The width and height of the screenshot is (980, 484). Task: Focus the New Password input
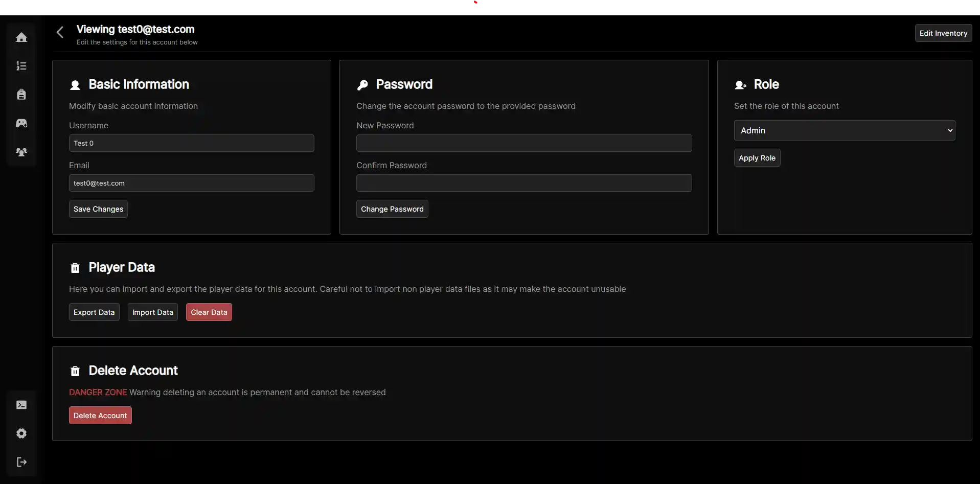pos(523,143)
